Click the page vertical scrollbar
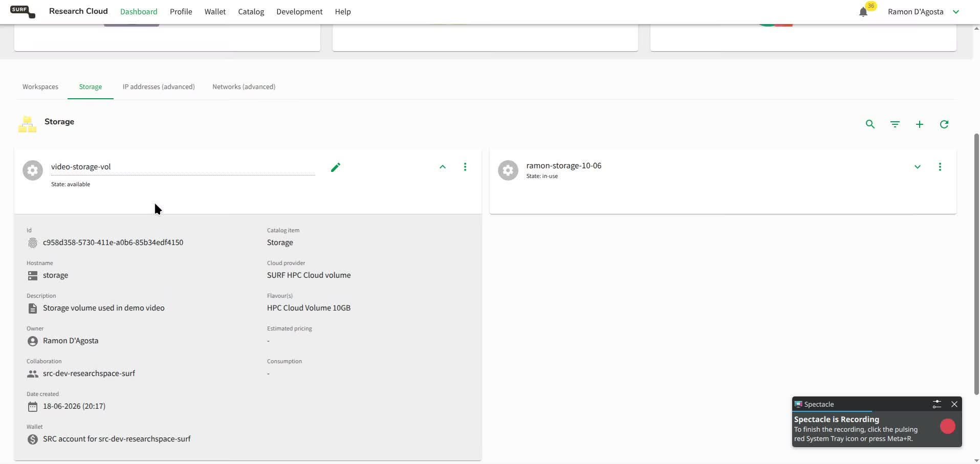980x464 pixels. (976, 263)
